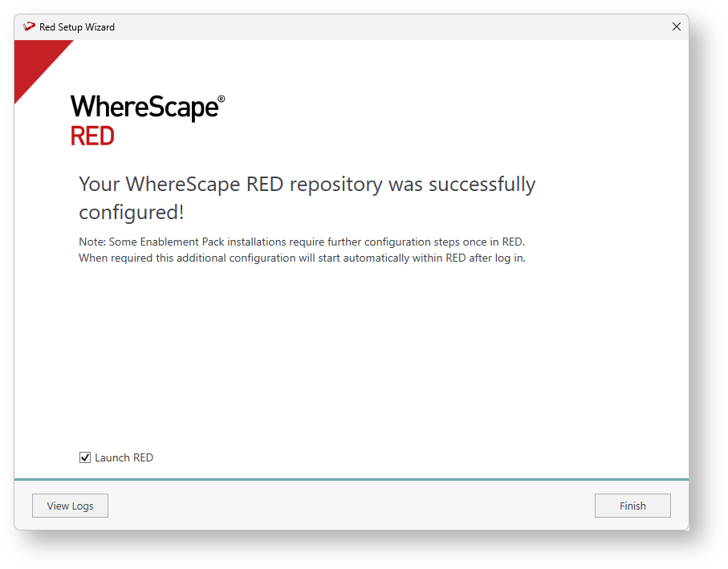Click the Launch RED label text

tap(124, 457)
